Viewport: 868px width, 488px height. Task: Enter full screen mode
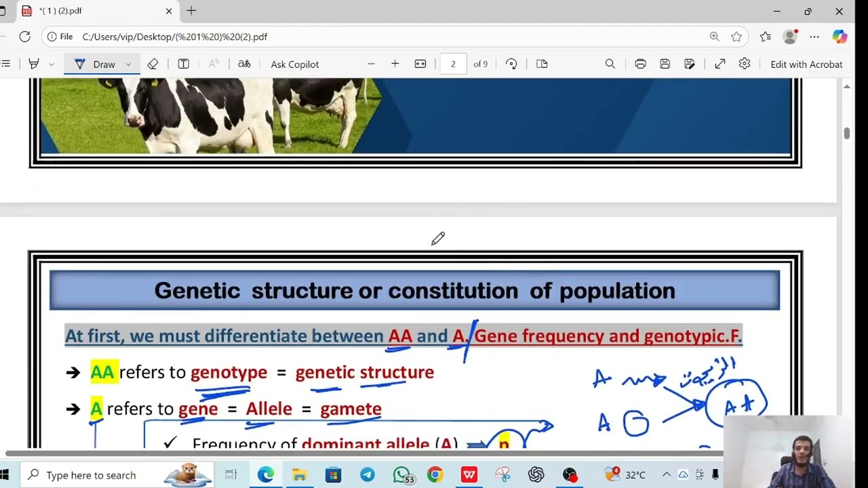tap(720, 64)
